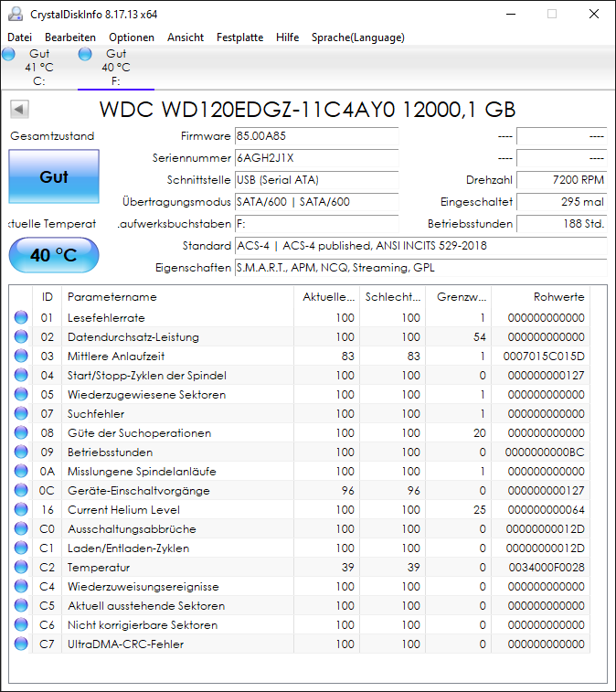Click the status orb for drive C:
Viewport: 616px width, 692px height.
pyautogui.click(x=8, y=54)
